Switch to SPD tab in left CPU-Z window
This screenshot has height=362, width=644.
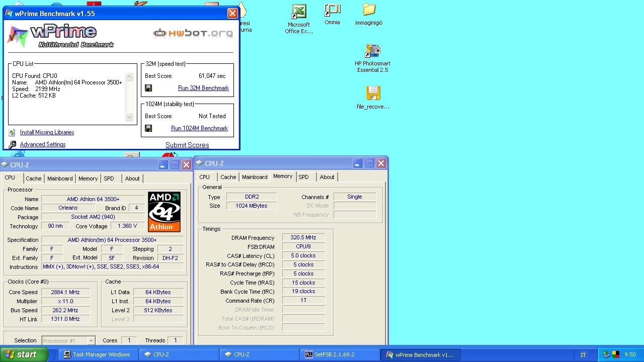pyautogui.click(x=109, y=178)
